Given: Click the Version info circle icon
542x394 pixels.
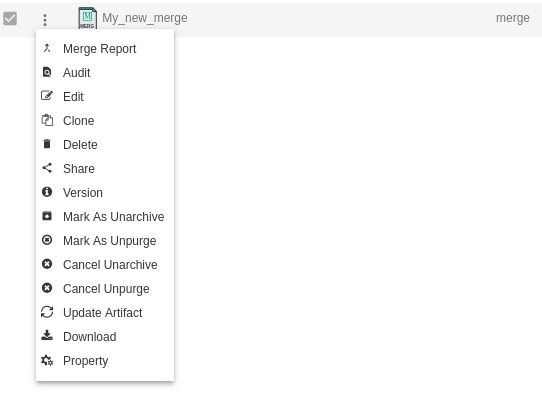Looking at the screenshot, I should click(47, 192).
